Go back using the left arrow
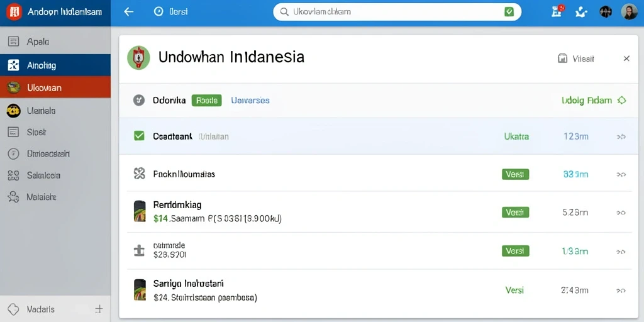 coord(128,12)
